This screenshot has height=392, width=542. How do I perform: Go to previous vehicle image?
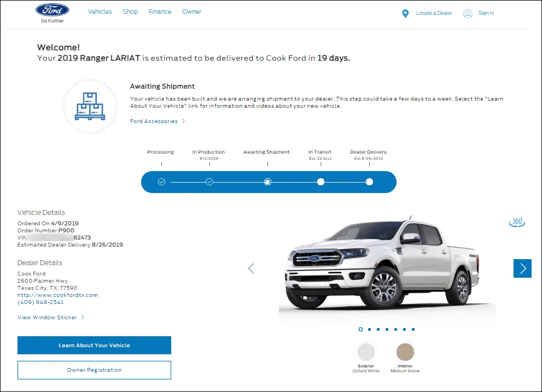pyautogui.click(x=251, y=268)
